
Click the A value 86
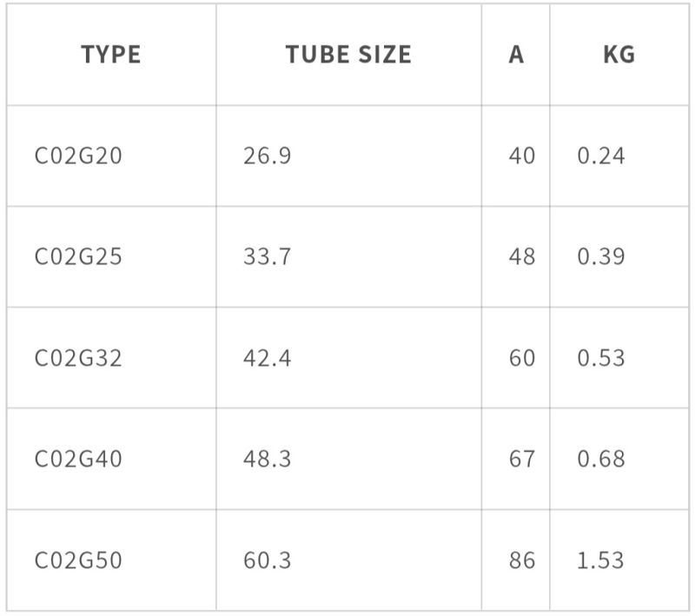(x=522, y=560)
